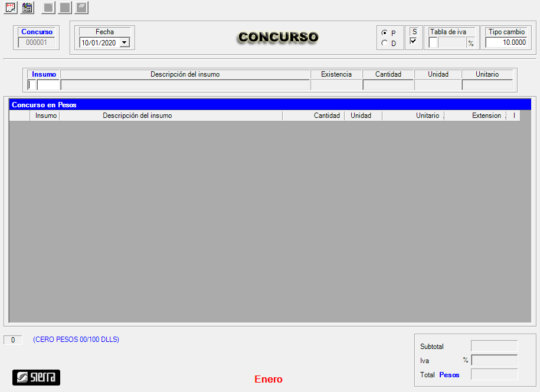The height and width of the screenshot is (392, 540).
Task: Click the Insumo column header in grid
Action: click(45, 116)
